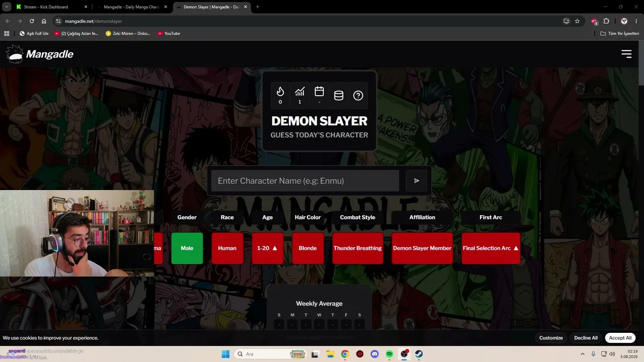This screenshot has width=644, height=362.
Task: Open the streak flame stat icon
Action: 280,95
